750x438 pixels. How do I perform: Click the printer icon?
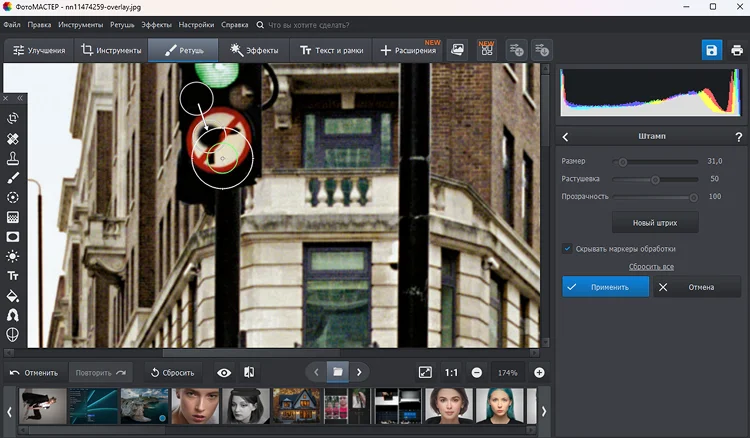pos(737,50)
